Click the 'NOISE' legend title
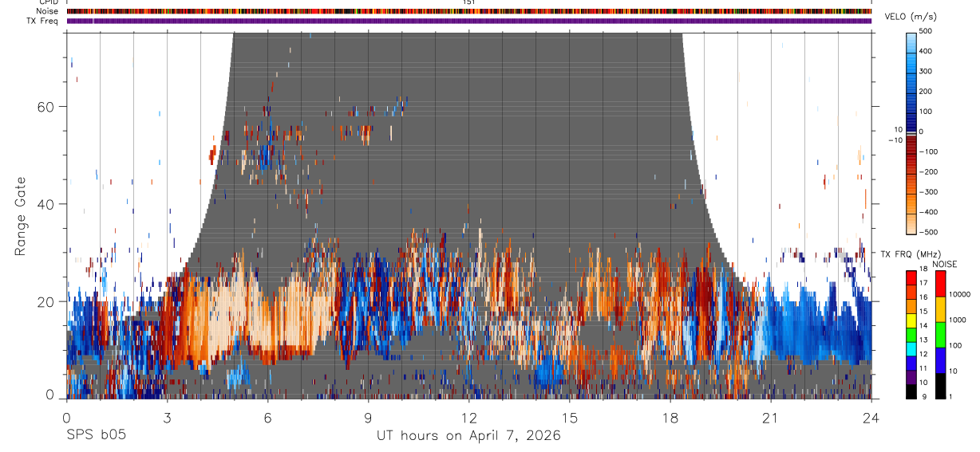 tap(944, 264)
